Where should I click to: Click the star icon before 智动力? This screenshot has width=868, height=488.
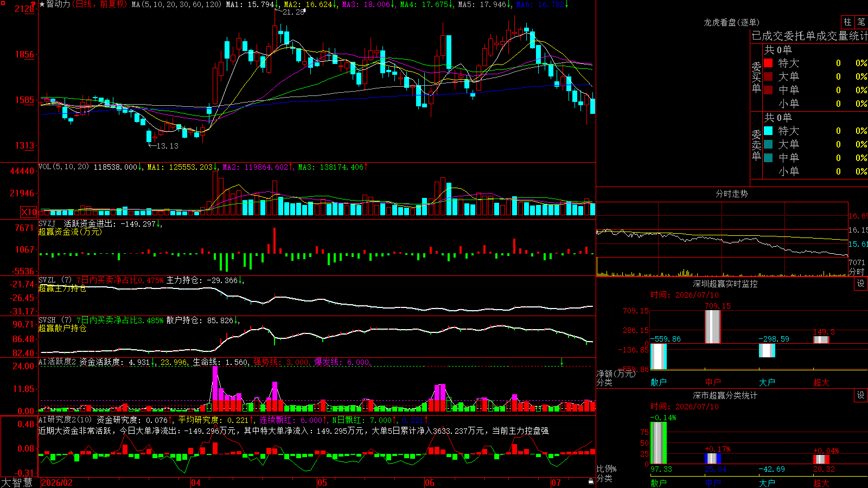click(42, 4)
